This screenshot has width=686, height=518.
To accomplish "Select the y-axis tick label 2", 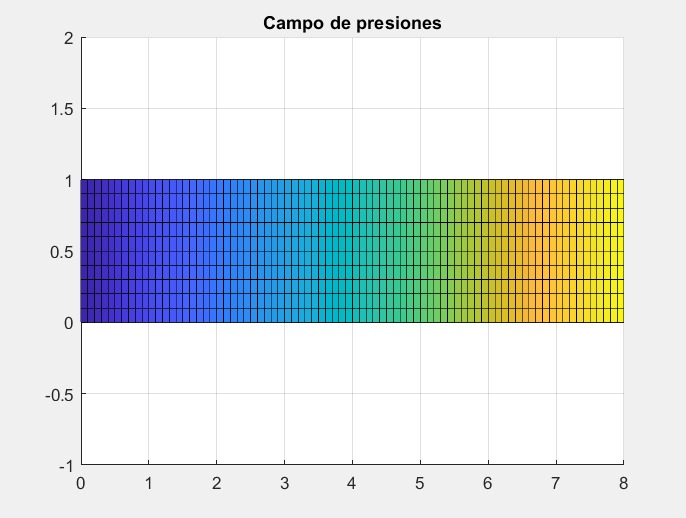I will [69, 38].
